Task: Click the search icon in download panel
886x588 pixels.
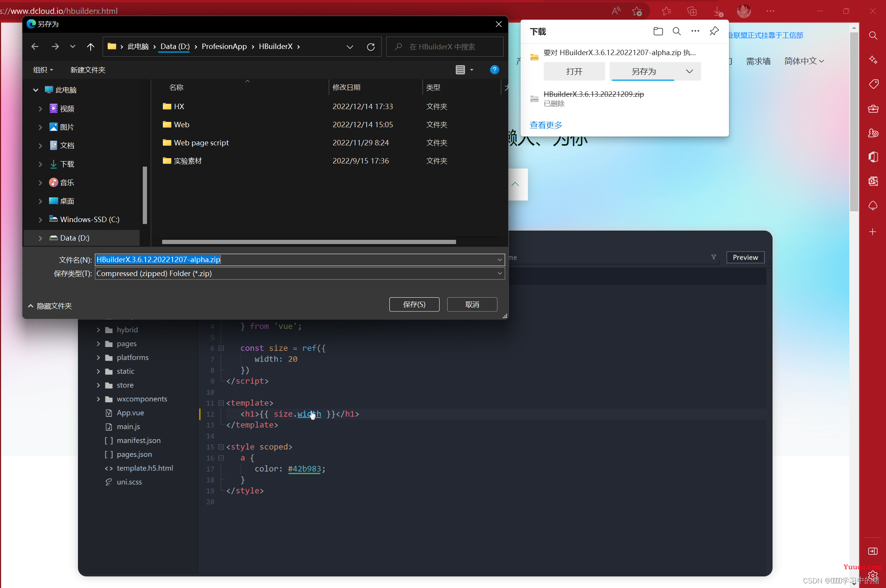Action: click(x=676, y=32)
